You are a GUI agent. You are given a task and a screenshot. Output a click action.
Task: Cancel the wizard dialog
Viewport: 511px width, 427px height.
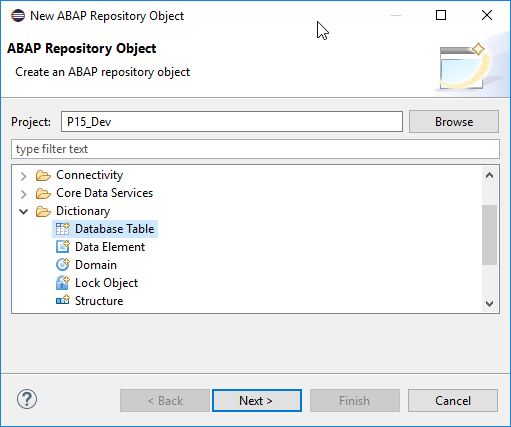coord(453,401)
